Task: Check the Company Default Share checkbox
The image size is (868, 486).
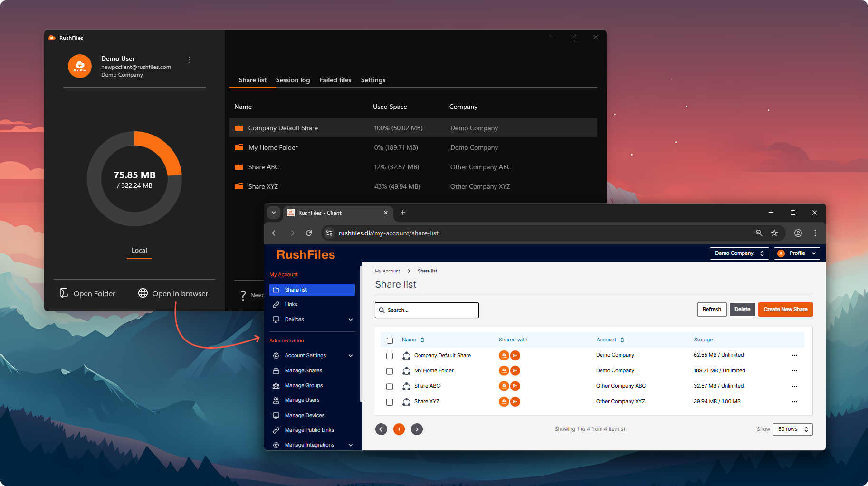Action: click(390, 356)
